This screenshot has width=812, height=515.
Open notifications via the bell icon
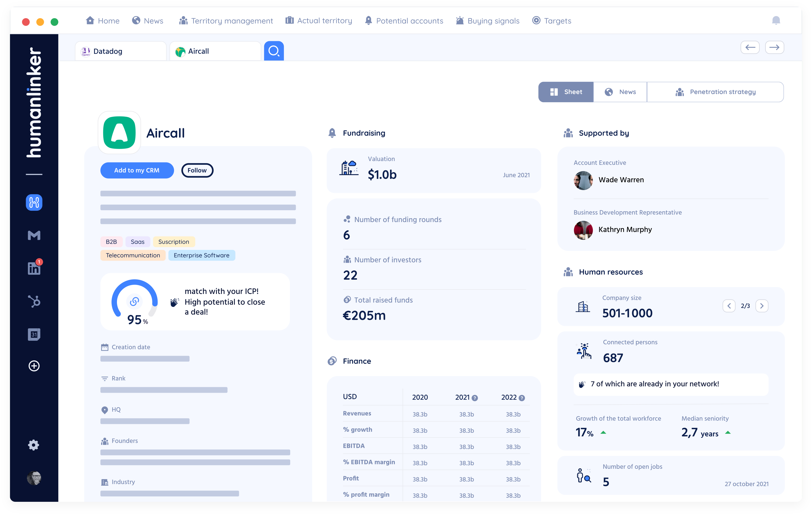[776, 20]
